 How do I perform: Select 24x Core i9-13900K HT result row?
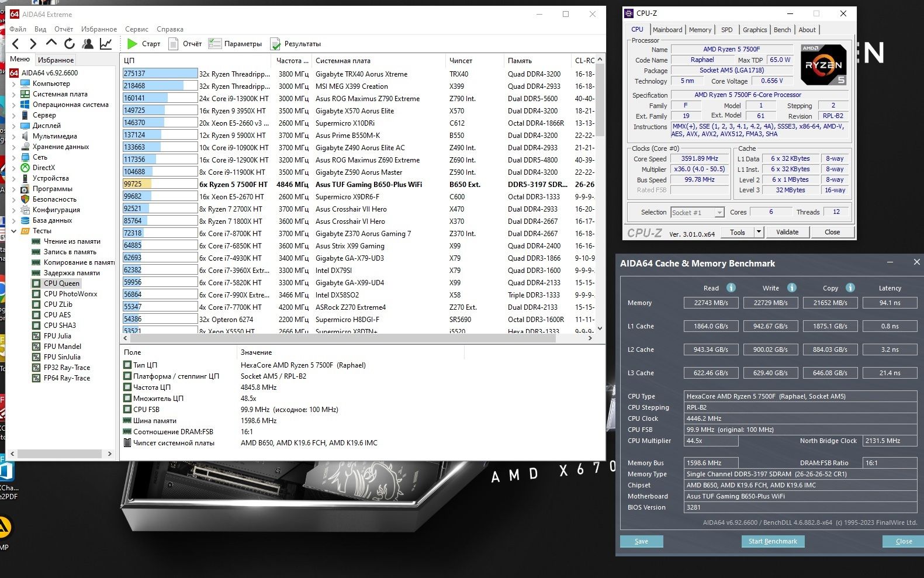[x=358, y=98]
